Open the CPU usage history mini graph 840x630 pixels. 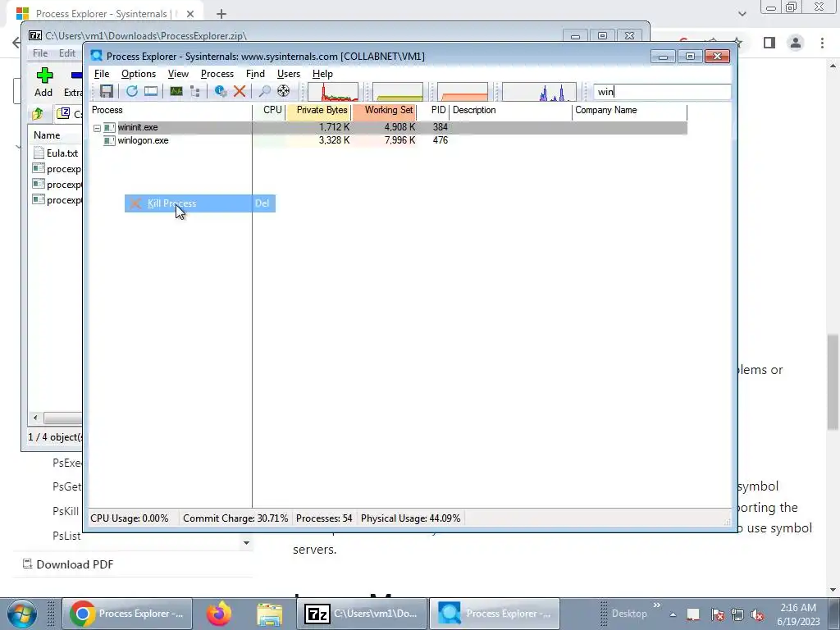pos(333,92)
